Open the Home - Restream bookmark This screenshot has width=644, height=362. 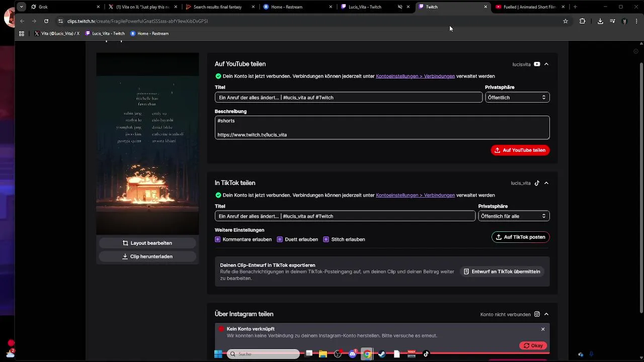tap(149, 34)
